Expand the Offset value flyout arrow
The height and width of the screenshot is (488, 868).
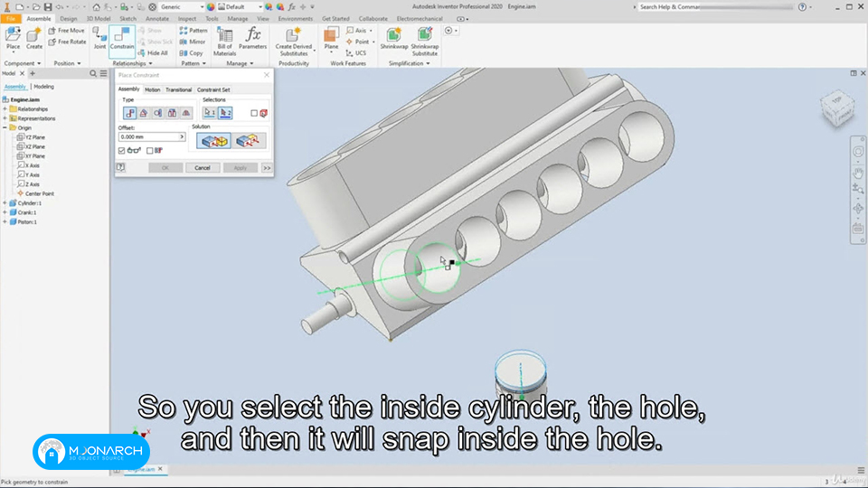pos(182,136)
